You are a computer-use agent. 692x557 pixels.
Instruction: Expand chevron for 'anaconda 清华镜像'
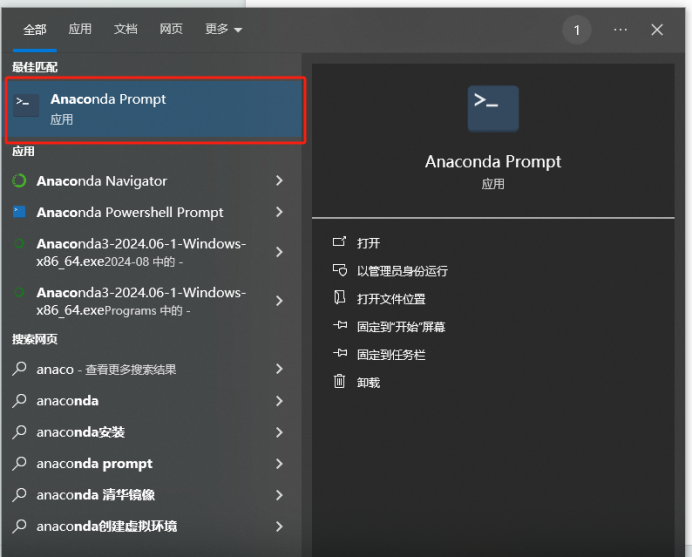[279, 495]
